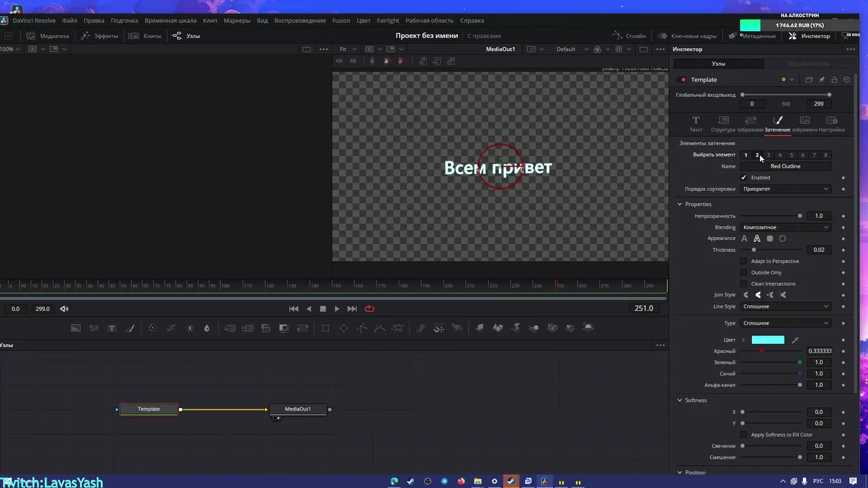
Task: Lock the Template node controls
Action: click(x=834, y=79)
